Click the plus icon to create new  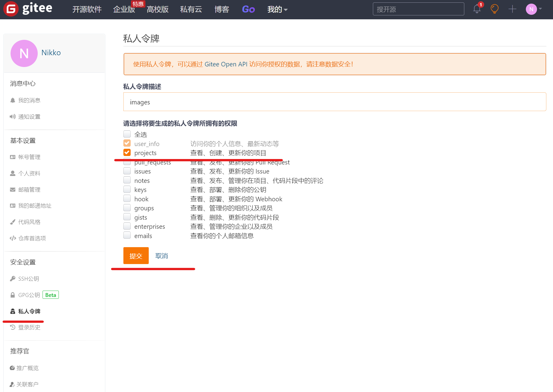point(512,9)
